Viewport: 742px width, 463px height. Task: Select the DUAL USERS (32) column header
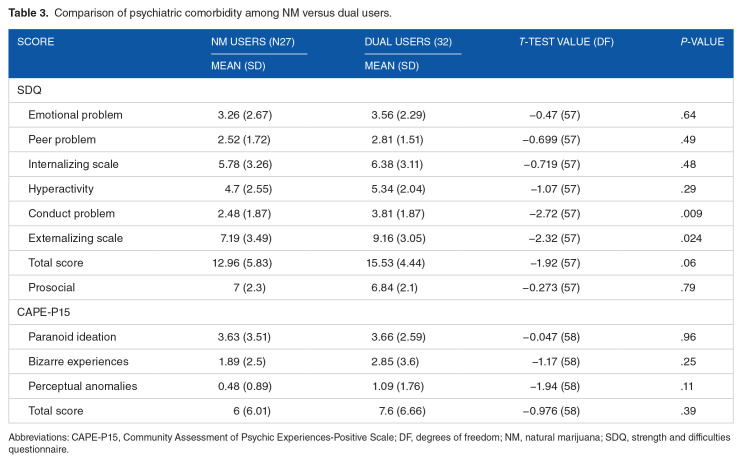pyautogui.click(x=409, y=44)
